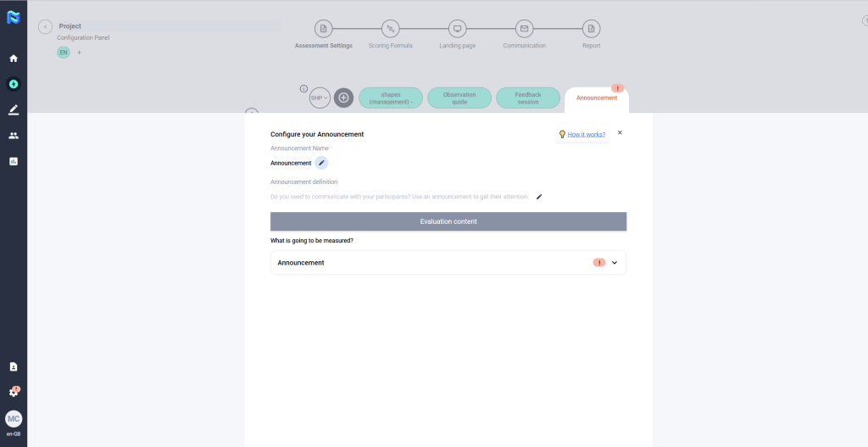Select the Observation guide tab
This screenshot has width=868, height=447.
[459, 98]
